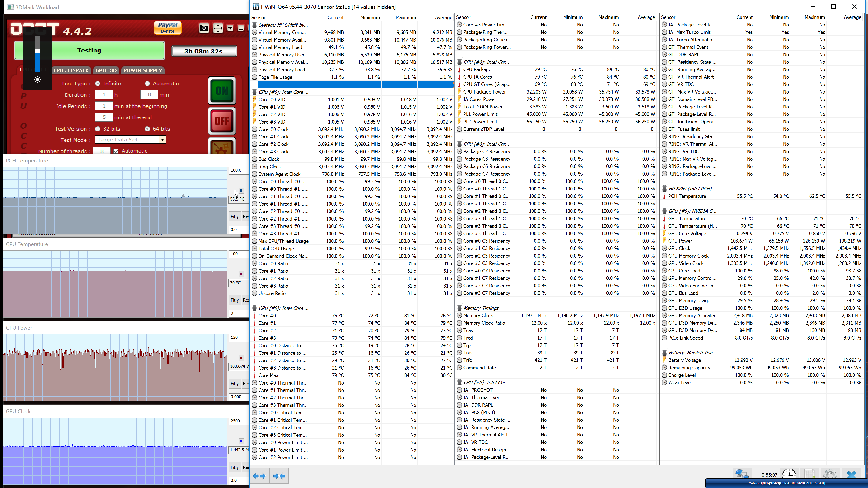
Task: Choose the 32 bits test version
Action: tap(98, 129)
